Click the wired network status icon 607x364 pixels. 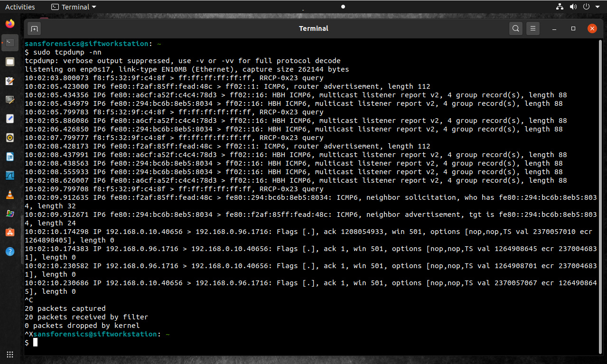click(559, 7)
